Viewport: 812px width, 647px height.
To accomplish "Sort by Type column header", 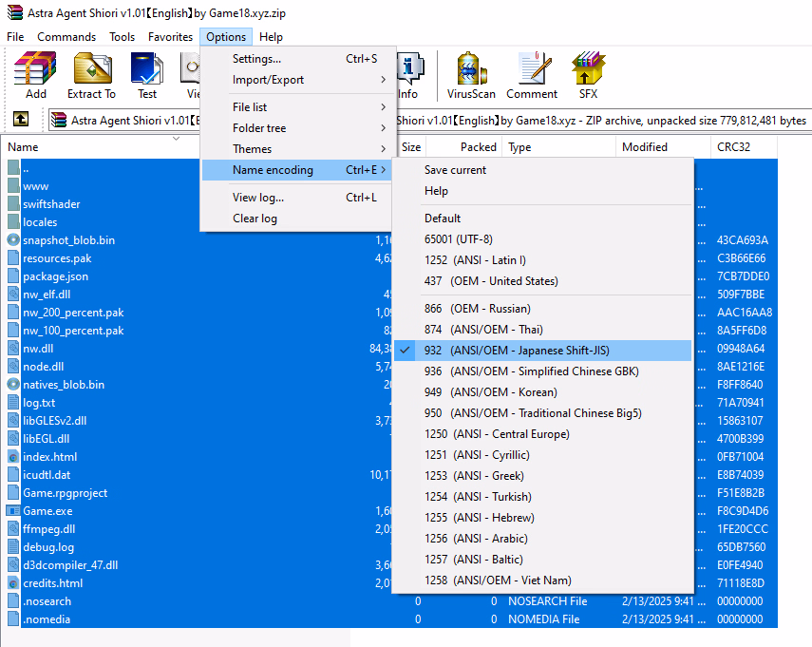I will (558, 147).
